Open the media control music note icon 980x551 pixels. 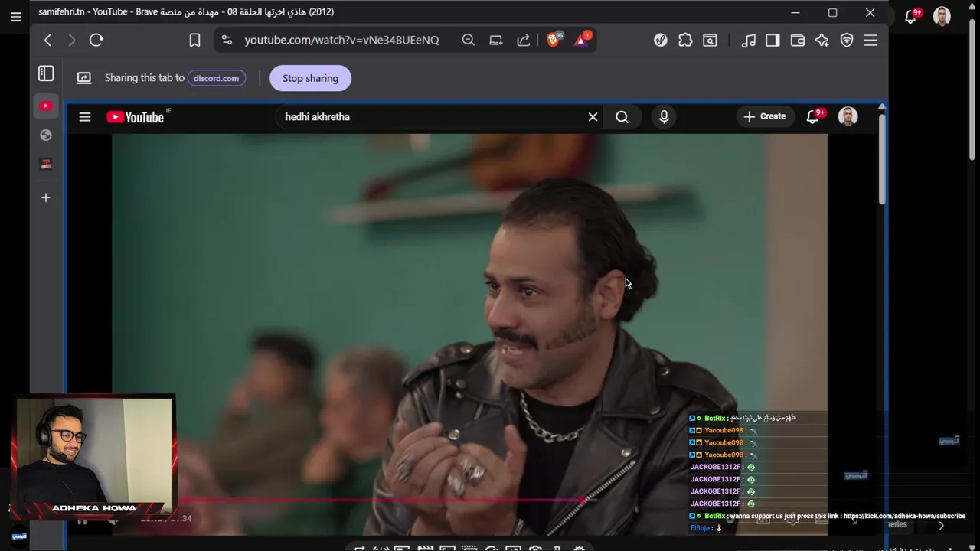(x=749, y=40)
